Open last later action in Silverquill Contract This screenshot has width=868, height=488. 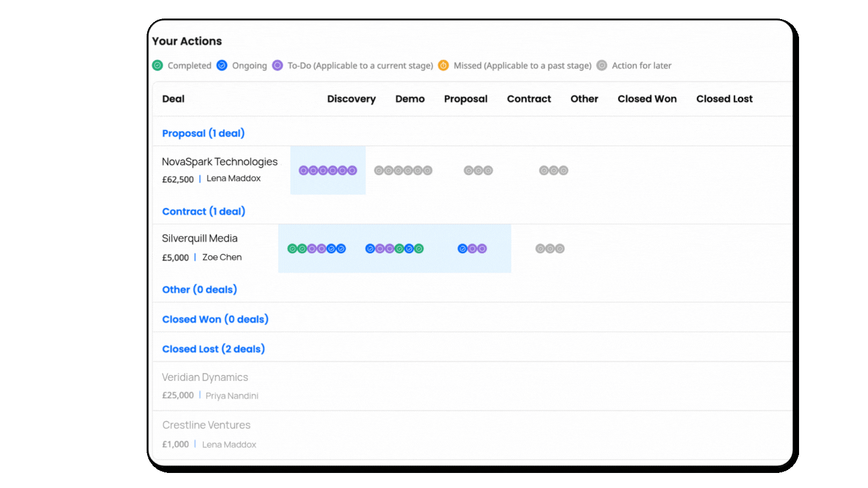click(x=560, y=249)
